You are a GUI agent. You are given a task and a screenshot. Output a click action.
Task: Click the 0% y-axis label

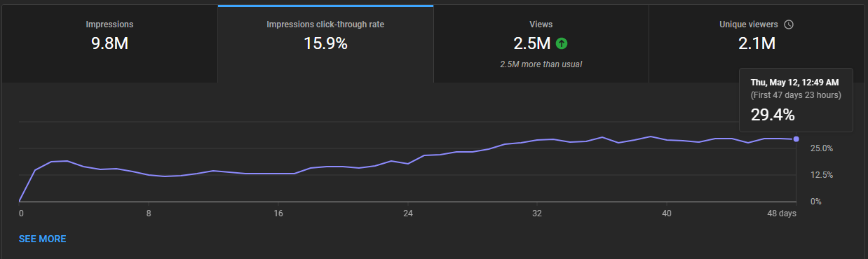816,202
